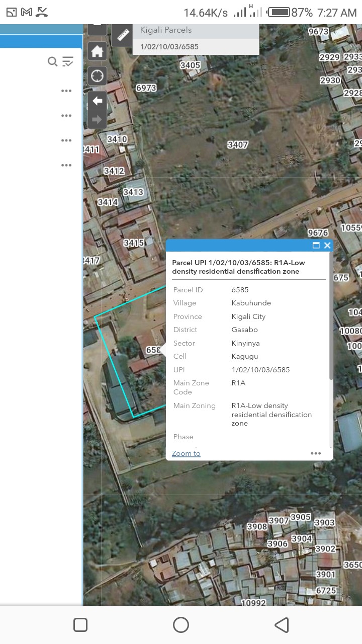This screenshot has height=644, width=362.
Task: Expand second layer's three-dot options menu
Action: click(66, 116)
